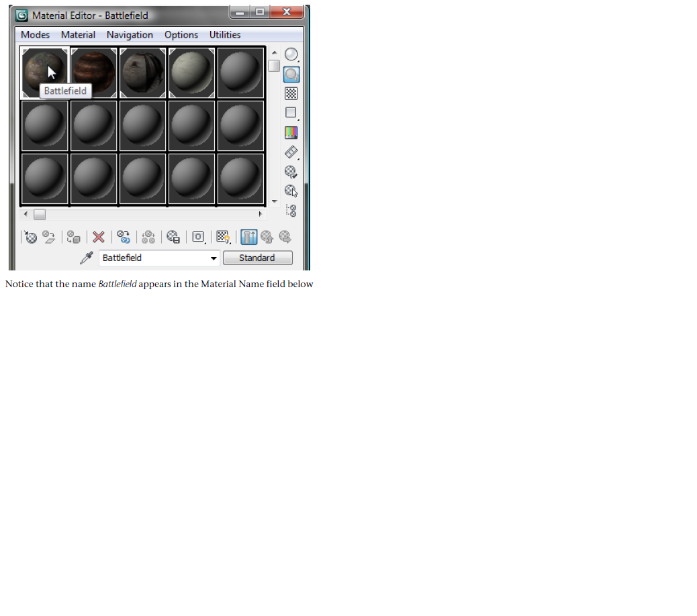Close the Material Editor window
The width and height of the screenshot is (697, 616).
point(287,12)
